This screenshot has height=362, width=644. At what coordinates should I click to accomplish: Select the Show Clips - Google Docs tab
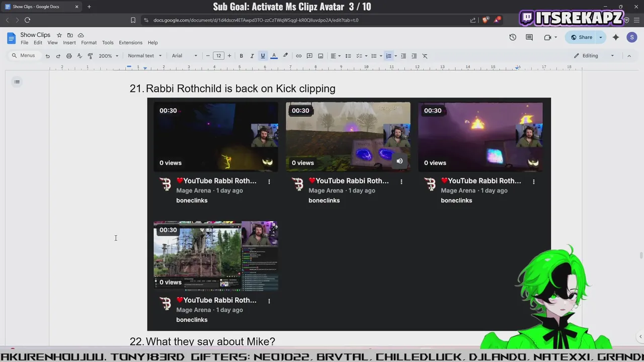tap(41, 7)
